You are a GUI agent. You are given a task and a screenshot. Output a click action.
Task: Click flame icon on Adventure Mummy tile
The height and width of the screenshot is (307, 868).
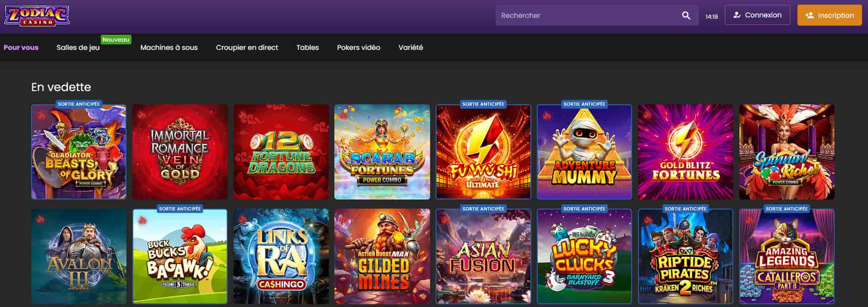click(546, 116)
